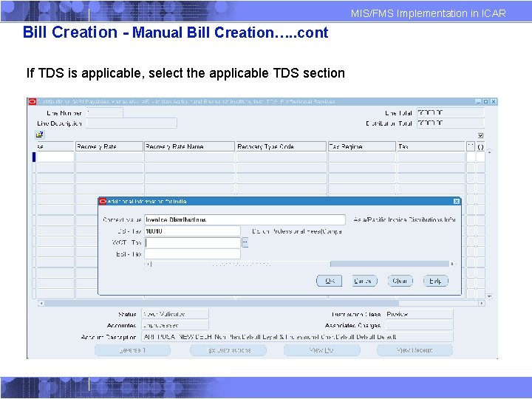Click the Clear button in the dialog
This screenshot has width=532, height=399.
click(x=400, y=281)
